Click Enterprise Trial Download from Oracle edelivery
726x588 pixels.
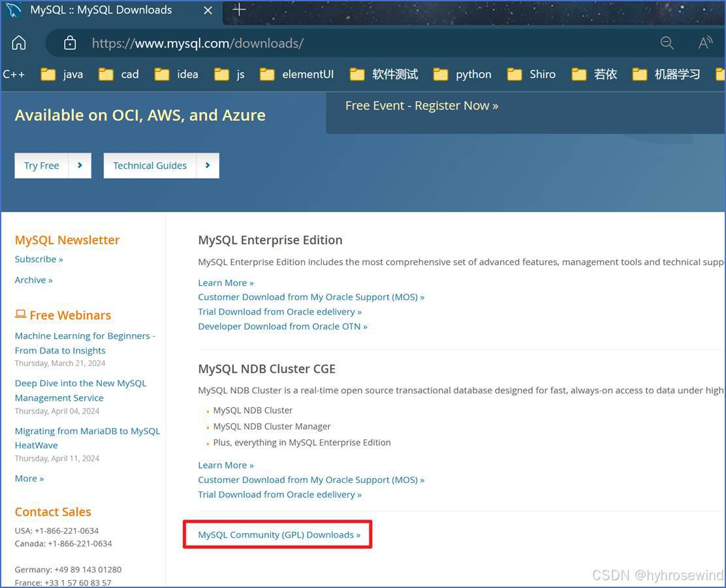[279, 312]
